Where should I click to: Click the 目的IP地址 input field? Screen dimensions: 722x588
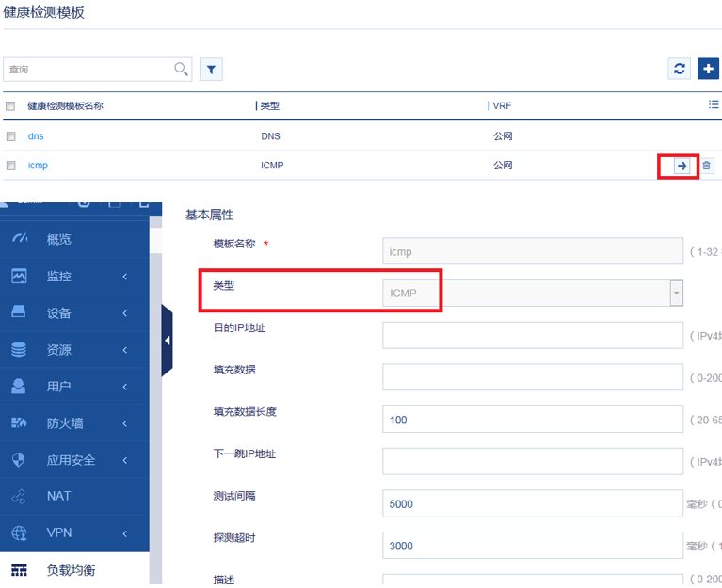coord(532,335)
